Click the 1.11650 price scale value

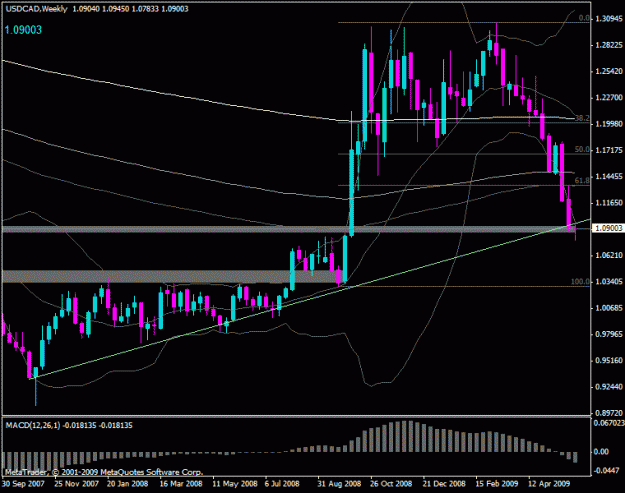(608, 203)
